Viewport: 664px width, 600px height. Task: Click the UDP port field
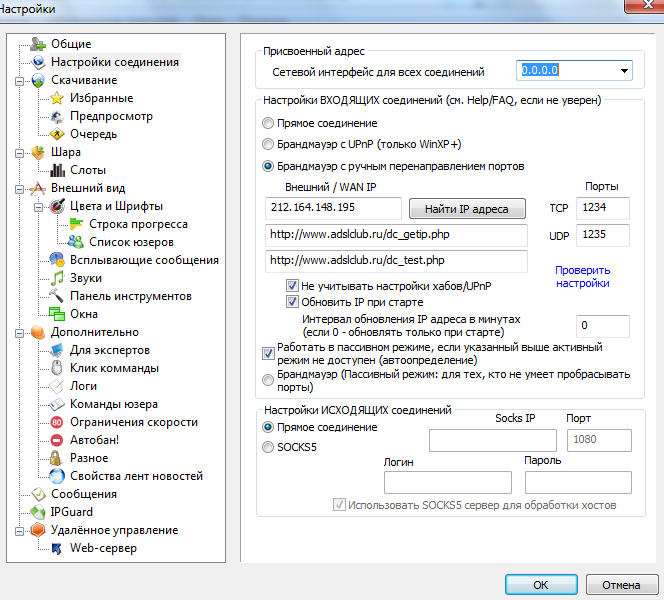tap(603, 235)
